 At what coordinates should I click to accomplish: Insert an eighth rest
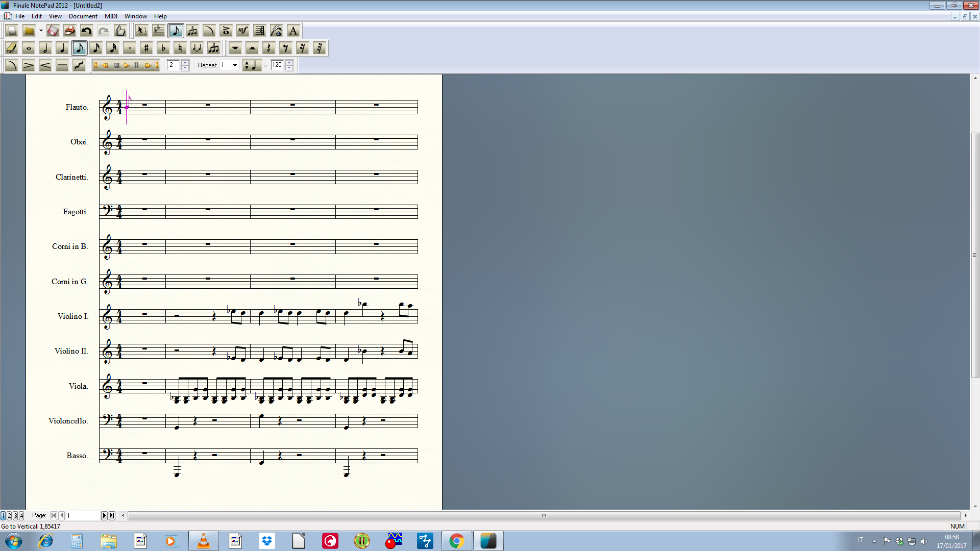pos(286,48)
